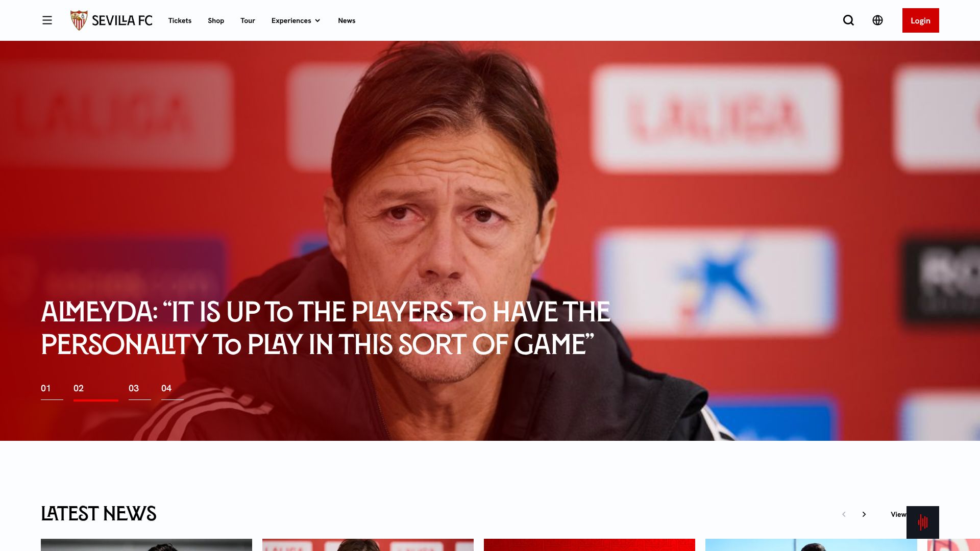Open the red audio waveform widget
Screen dimensions: 980x551
922,522
